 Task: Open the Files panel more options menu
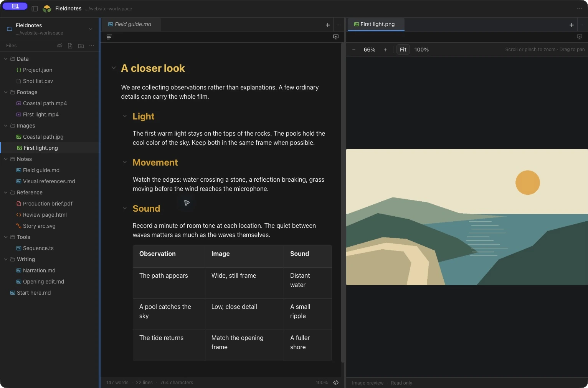click(92, 46)
